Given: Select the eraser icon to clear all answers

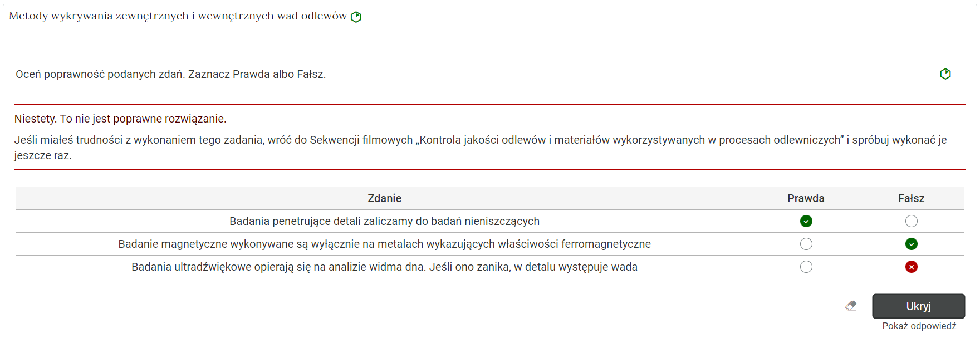Looking at the screenshot, I should pos(851,306).
